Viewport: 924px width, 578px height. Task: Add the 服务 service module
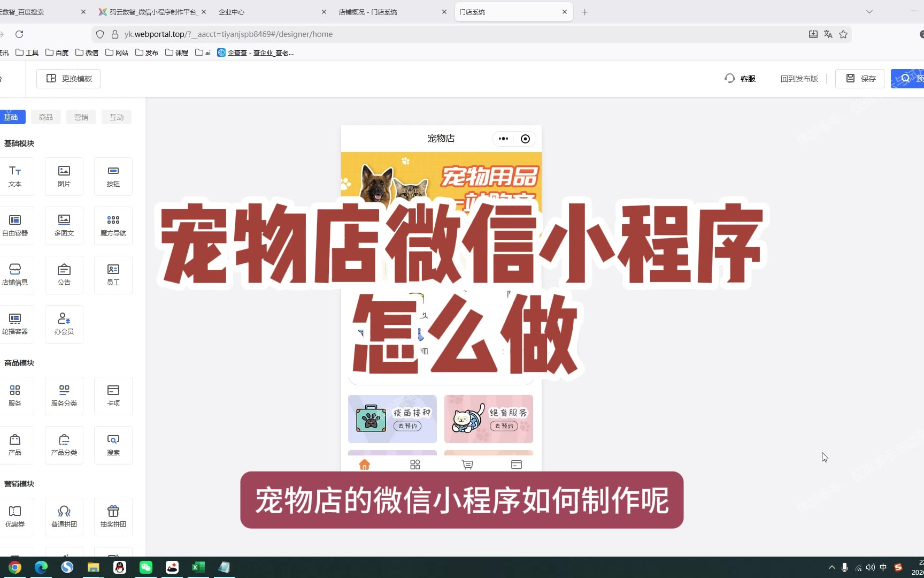15,396
